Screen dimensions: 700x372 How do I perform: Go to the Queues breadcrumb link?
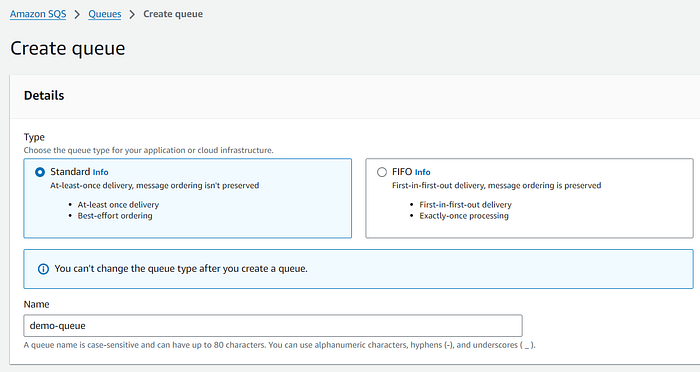pyautogui.click(x=104, y=14)
